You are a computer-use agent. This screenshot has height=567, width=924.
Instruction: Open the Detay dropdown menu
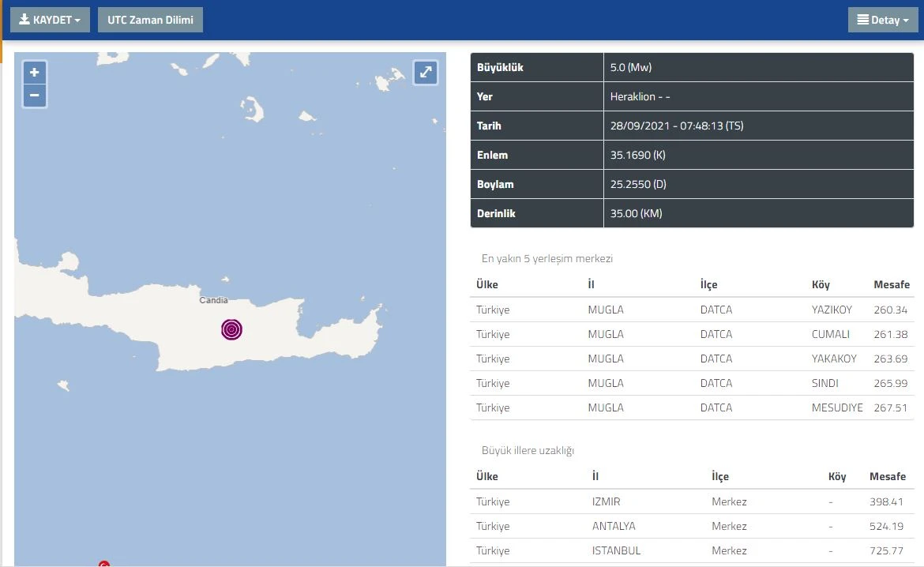pos(882,20)
